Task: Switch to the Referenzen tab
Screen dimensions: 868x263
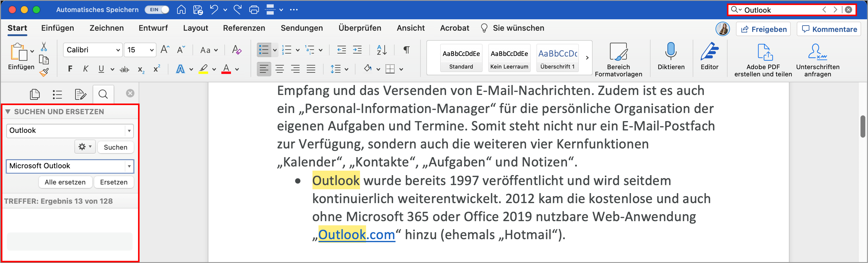Action: pos(244,28)
